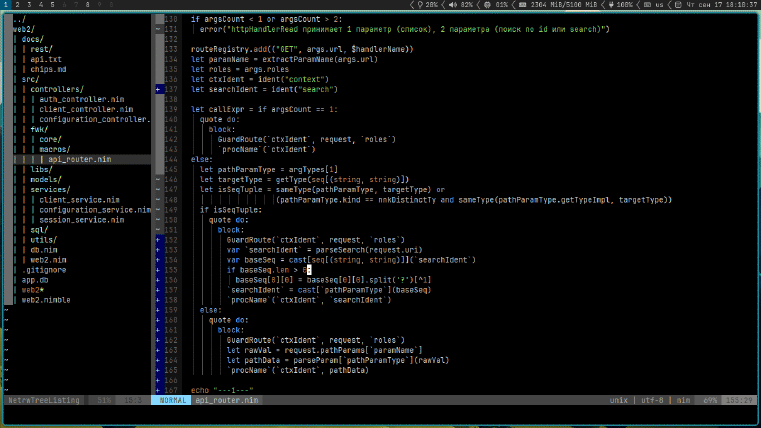761x428 pixels.
Task: Expand the utils/ folder
Action: click(x=44, y=240)
